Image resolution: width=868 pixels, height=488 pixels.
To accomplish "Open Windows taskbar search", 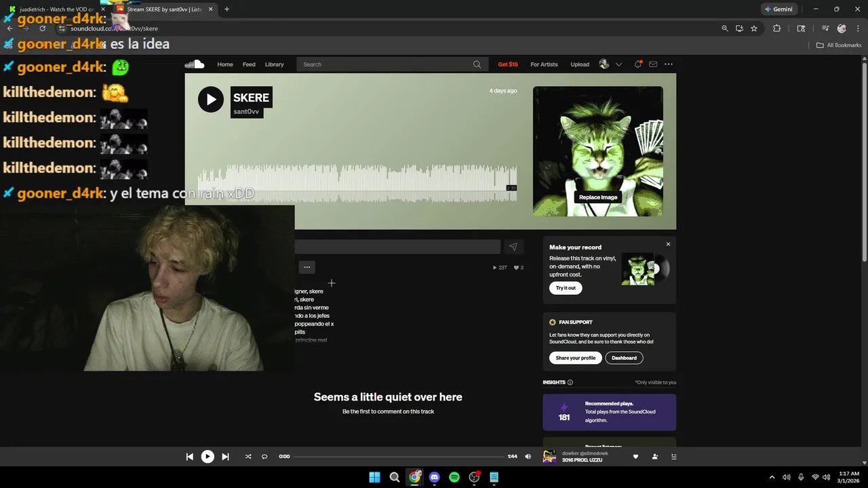I will pyautogui.click(x=394, y=477).
